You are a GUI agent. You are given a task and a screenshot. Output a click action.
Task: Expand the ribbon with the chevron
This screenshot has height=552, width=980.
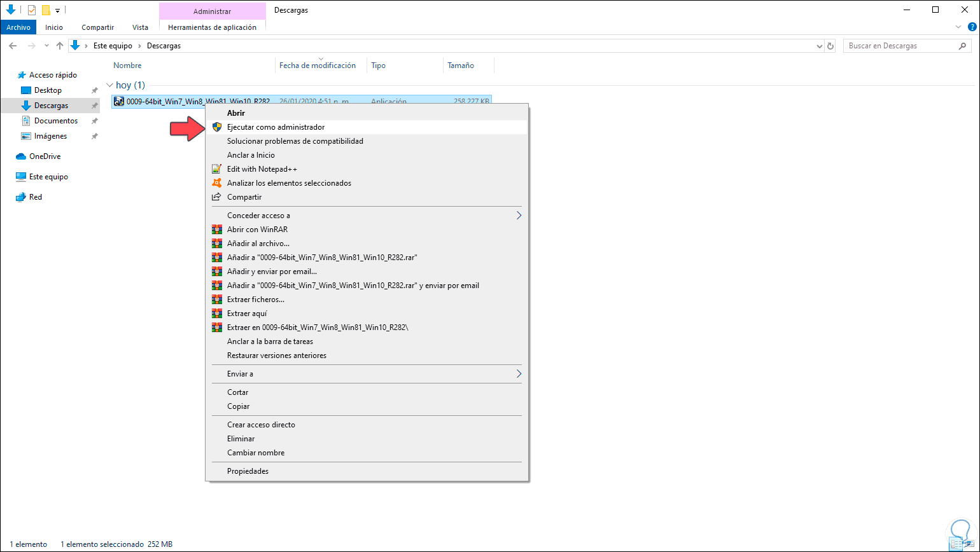pyautogui.click(x=959, y=27)
